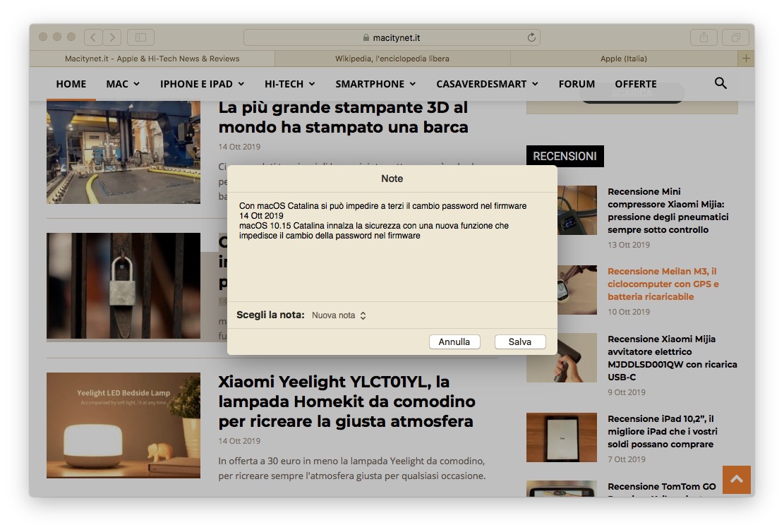The image size is (784, 532).
Task: Show tab overview in Safari
Action: click(x=735, y=37)
